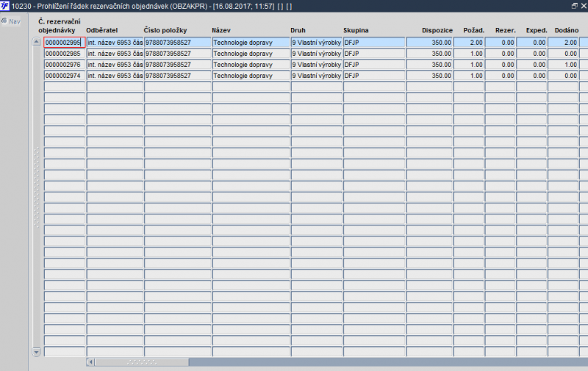This screenshot has height=371, width=588.
Task: Click the Exped. column header
Action: [537, 30]
